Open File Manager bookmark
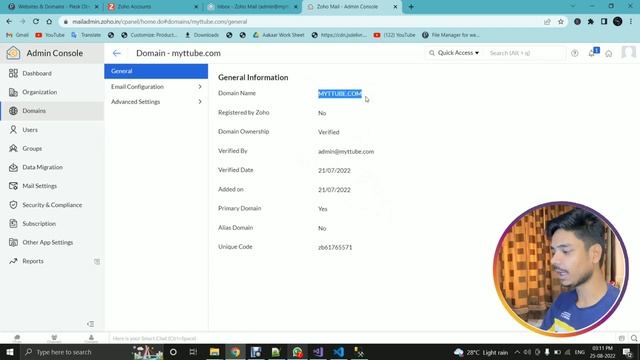640x360 pixels. (451, 35)
